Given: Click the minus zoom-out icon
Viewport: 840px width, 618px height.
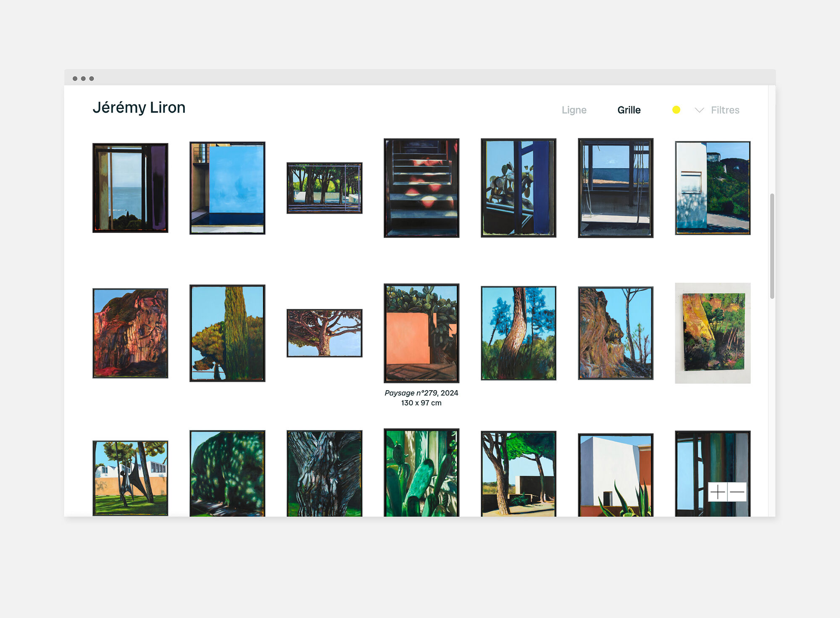Looking at the screenshot, I should [x=737, y=492].
